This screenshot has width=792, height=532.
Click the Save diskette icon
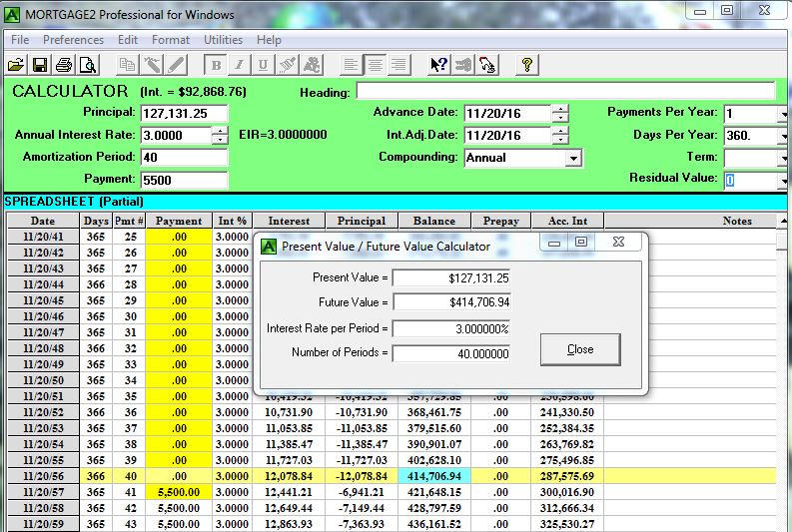(x=40, y=65)
